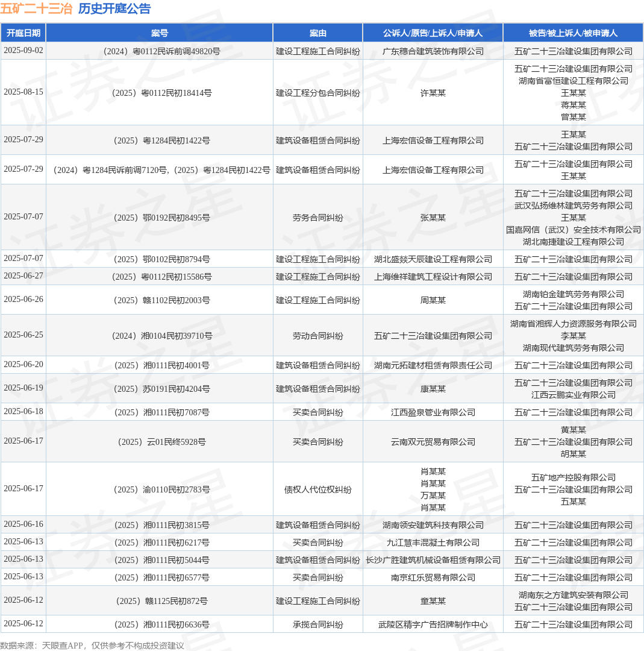This screenshot has width=644, height=651.
Task: Click plaintiff 南京红乐贸易有限公司
Action: (433, 577)
